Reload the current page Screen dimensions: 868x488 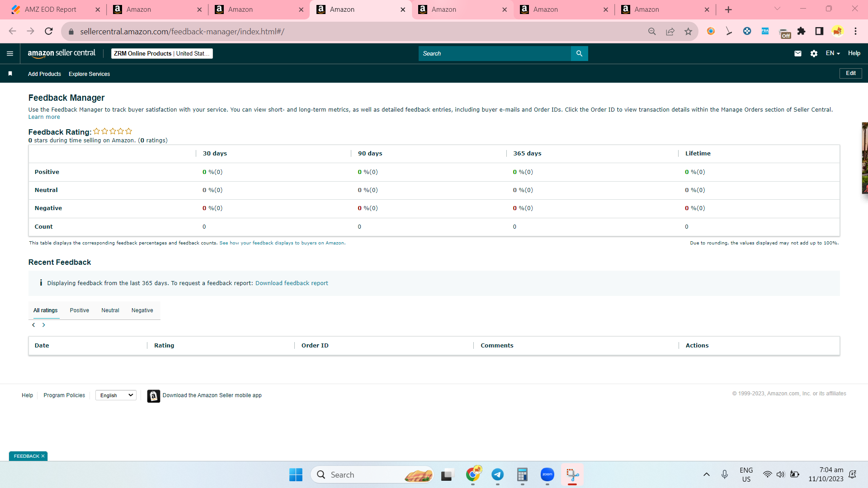coord(49,31)
